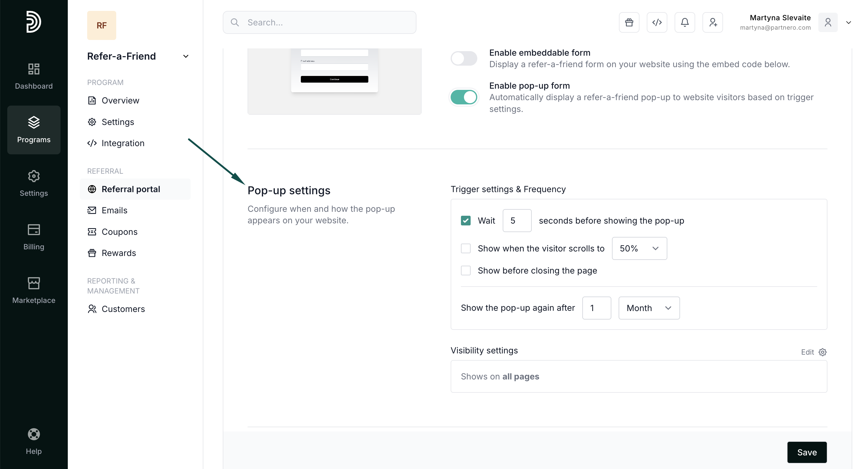Select Integration in the program menu
Screen dimensions: 868x469
click(123, 143)
